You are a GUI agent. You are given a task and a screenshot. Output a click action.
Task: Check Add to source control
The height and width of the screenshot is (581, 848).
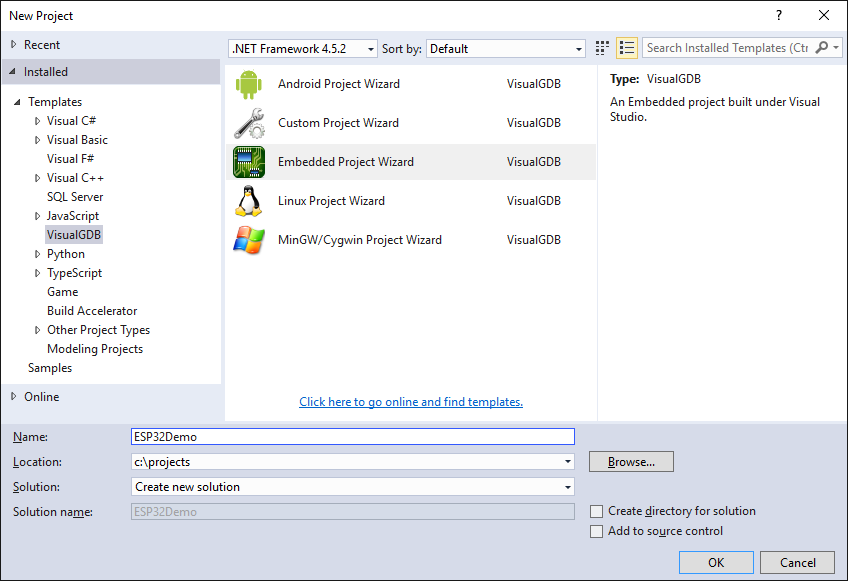point(597,531)
